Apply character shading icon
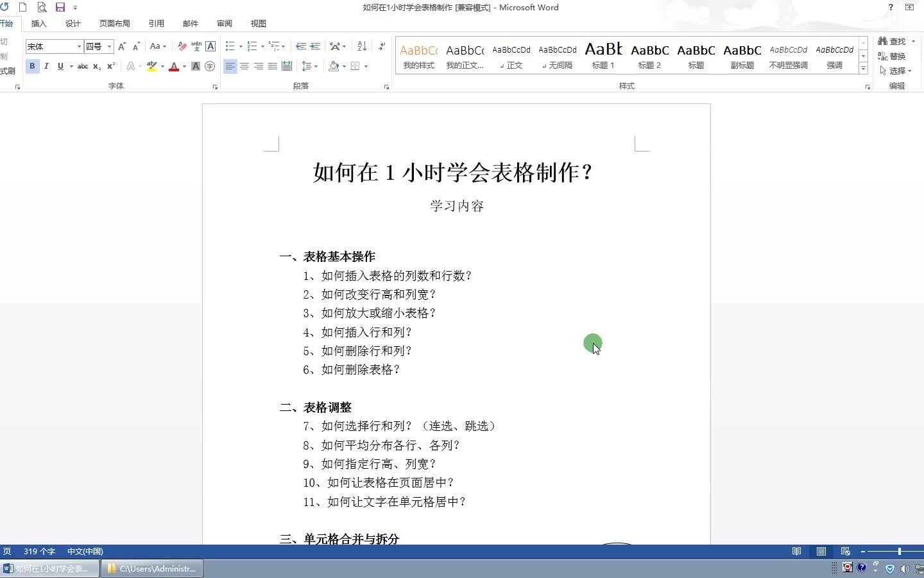 point(196,66)
